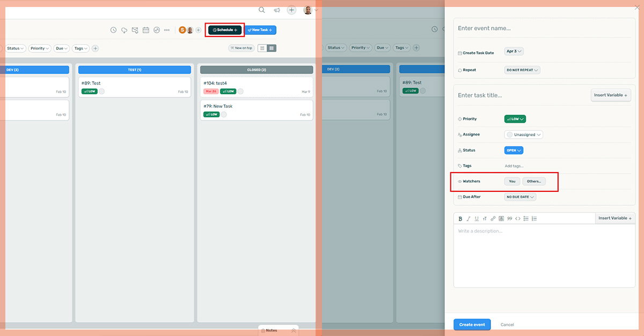Open the Priority LOW dropdown in panel
The height and width of the screenshot is (336, 644).
click(515, 119)
